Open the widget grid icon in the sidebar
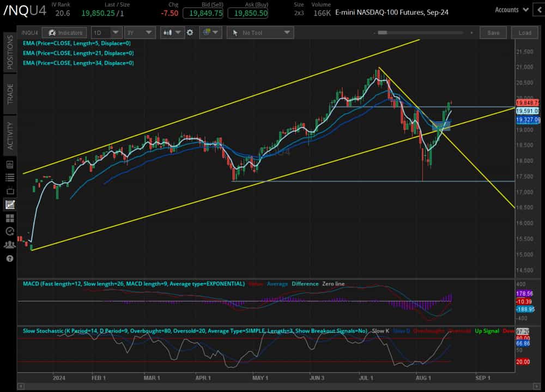 [9, 218]
